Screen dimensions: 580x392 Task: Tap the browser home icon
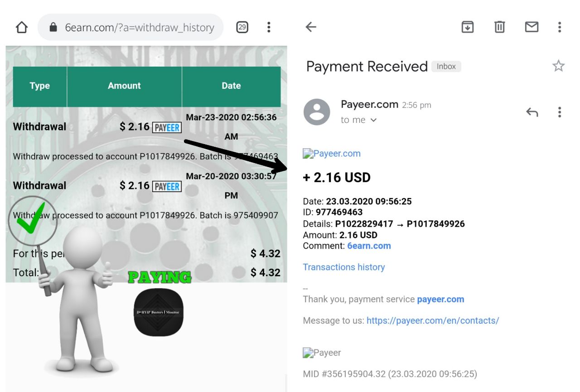[21, 28]
